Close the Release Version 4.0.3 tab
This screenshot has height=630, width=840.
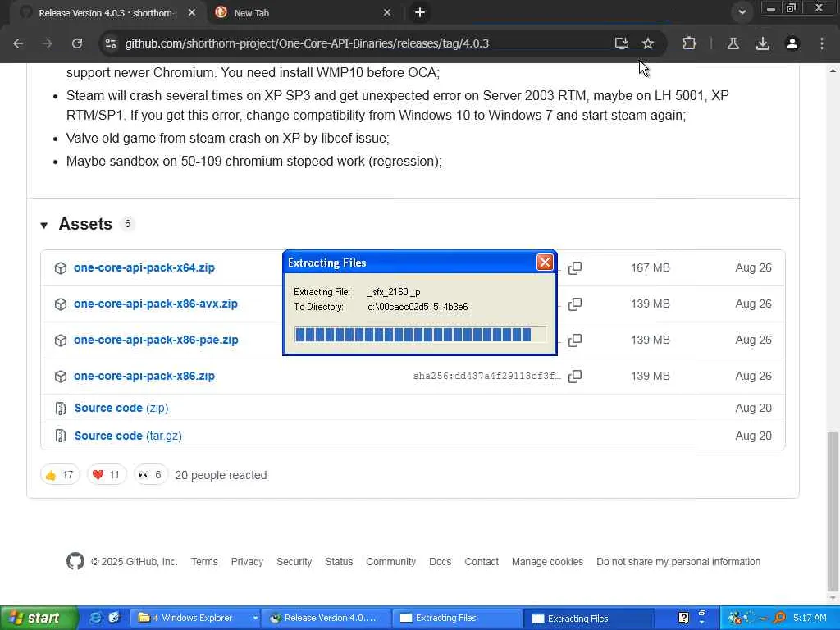tap(191, 12)
